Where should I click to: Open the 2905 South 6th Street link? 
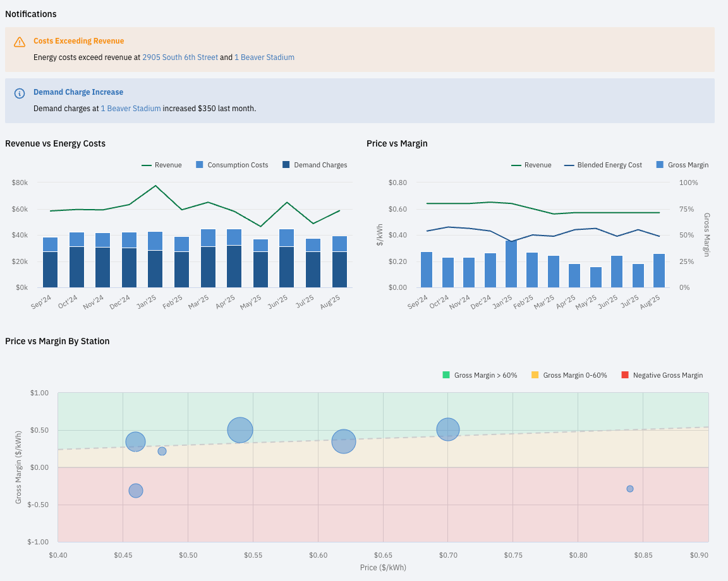pos(180,57)
